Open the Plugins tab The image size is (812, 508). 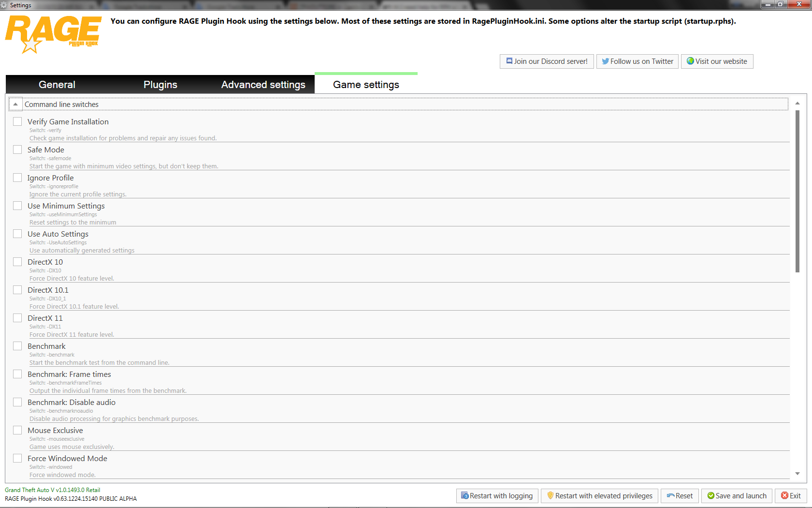(x=160, y=85)
